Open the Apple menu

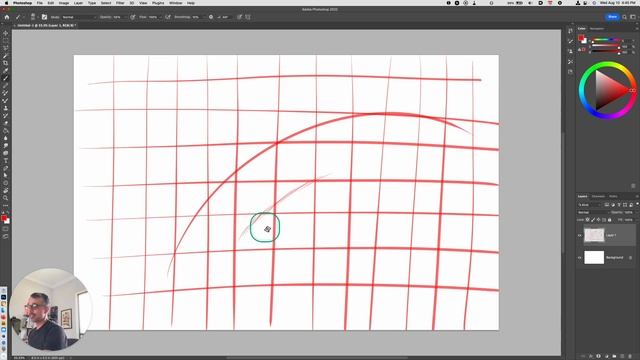point(6,3)
